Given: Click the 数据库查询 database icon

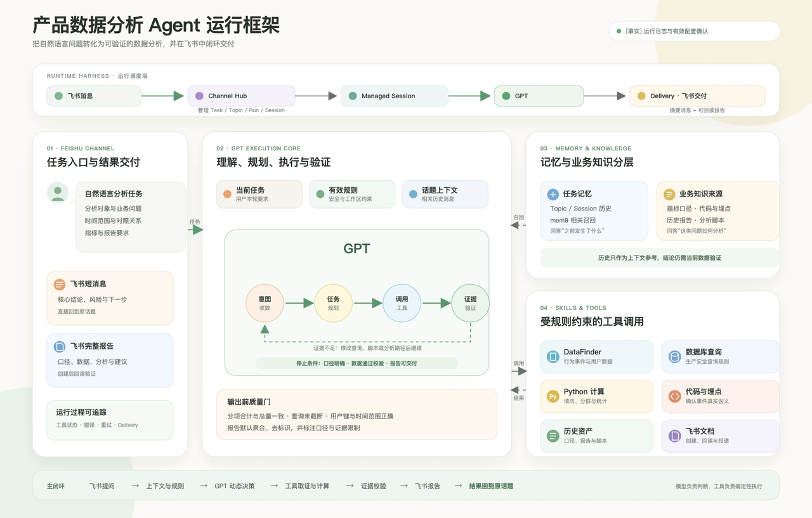Looking at the screenshot, I should point(674,356).
